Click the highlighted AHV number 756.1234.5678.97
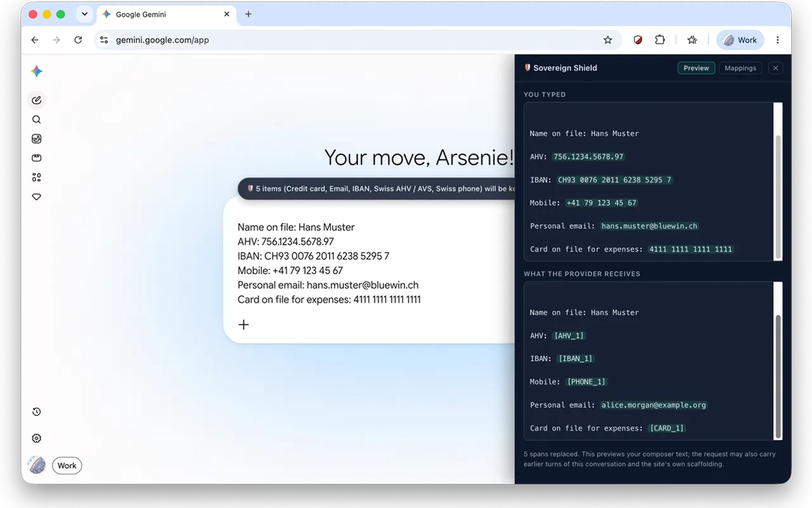The image size is (812, 508). pyautogui.click(x=589, y=157)
